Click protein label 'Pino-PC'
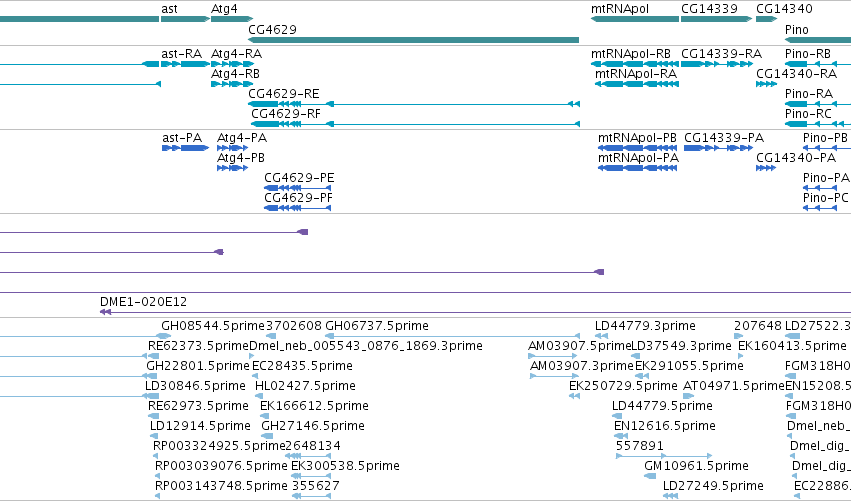Viewport: 851px width, 501px height. click(825, 198)
